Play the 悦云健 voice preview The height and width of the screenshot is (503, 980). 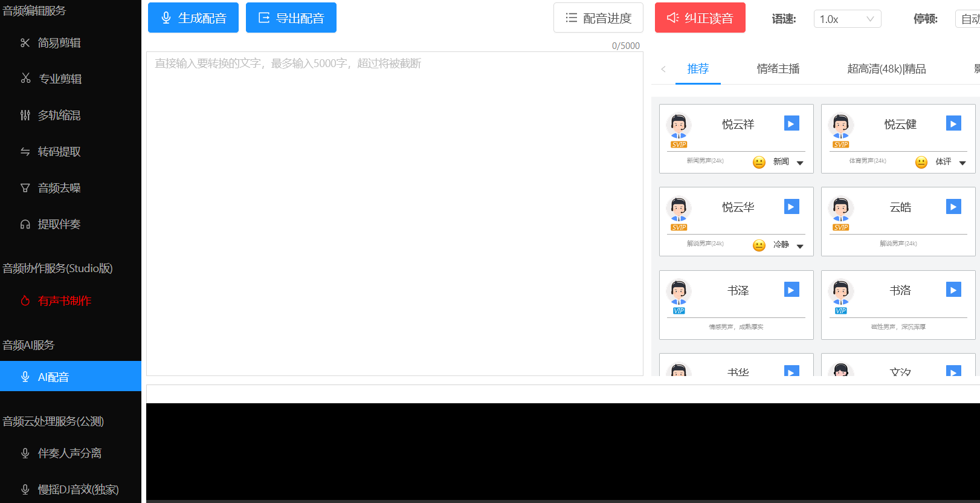coord(953,123)
